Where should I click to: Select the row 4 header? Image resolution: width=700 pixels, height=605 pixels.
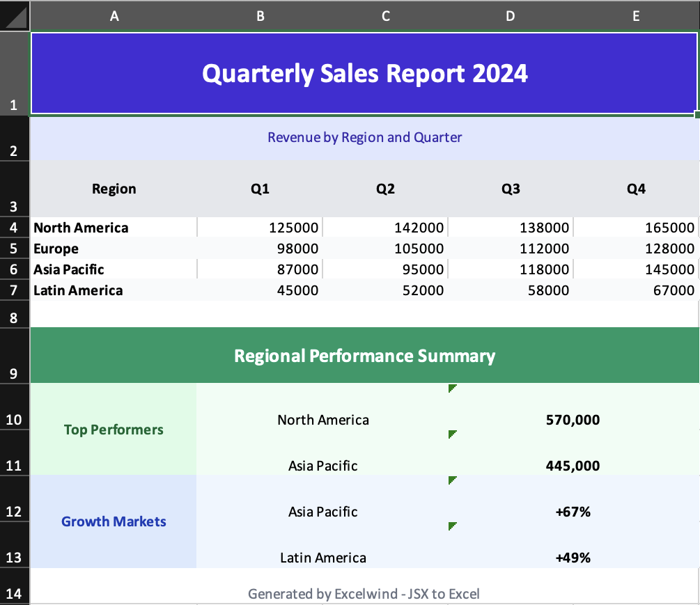pyautogui.click(x=15, y=228)
